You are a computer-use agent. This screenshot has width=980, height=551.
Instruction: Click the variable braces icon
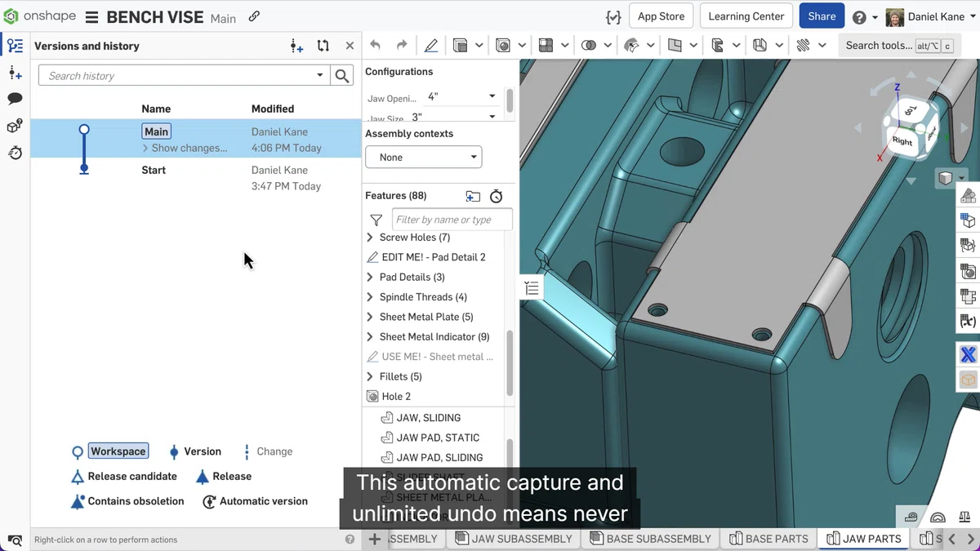pyautogui.click(x=613, y=16)
